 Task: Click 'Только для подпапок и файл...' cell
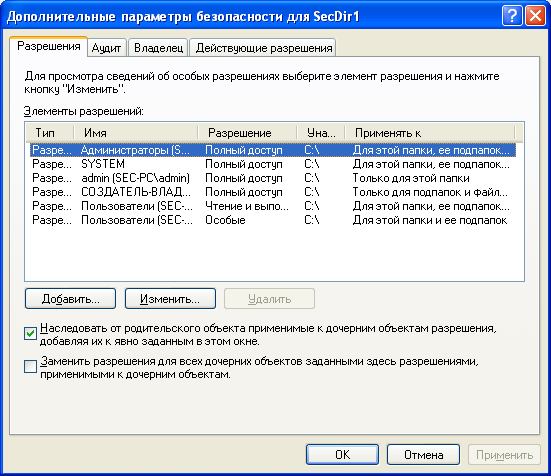tap(430, 192)
